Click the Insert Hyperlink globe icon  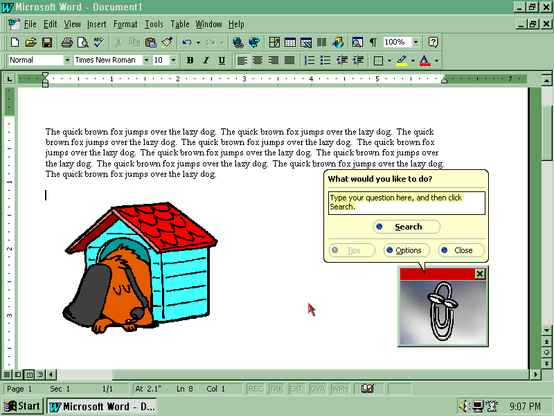[238, 42]
